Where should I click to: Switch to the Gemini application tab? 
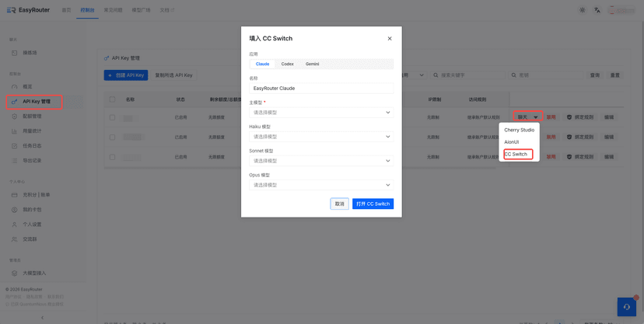[312, 64]
